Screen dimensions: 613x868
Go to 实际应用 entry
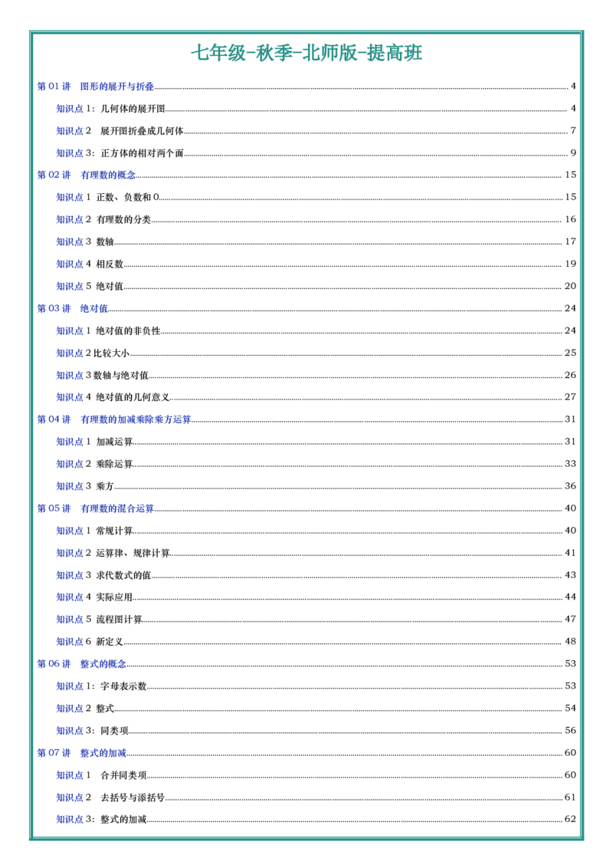[x=316, y=597]
